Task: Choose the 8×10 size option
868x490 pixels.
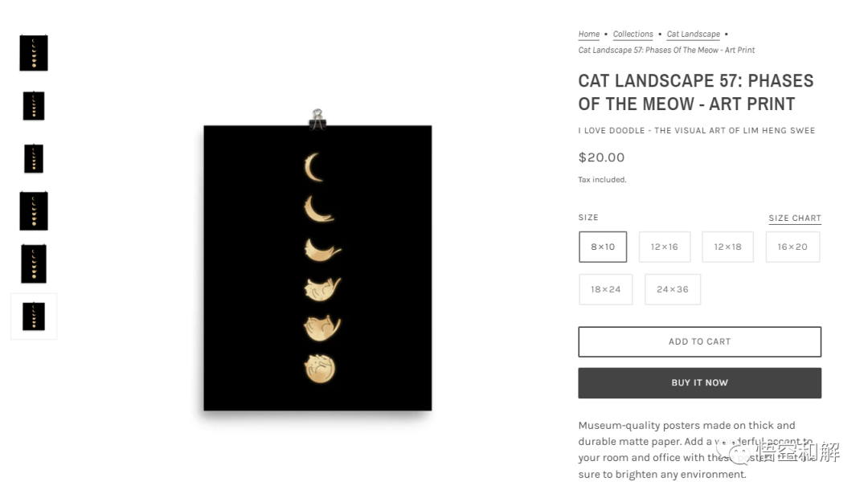Action: (x=603, y=247)
